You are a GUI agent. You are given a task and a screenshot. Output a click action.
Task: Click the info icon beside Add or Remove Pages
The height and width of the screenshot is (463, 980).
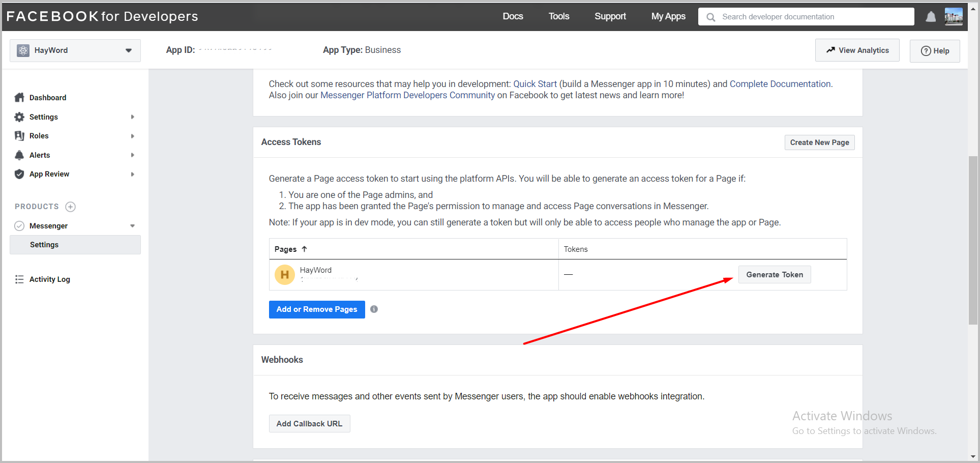click(374, 309)
